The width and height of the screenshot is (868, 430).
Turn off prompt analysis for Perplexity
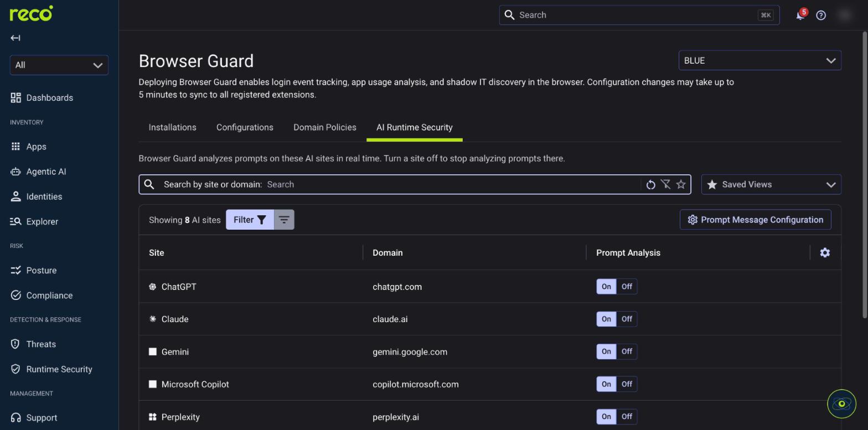[x=627, y=417]
